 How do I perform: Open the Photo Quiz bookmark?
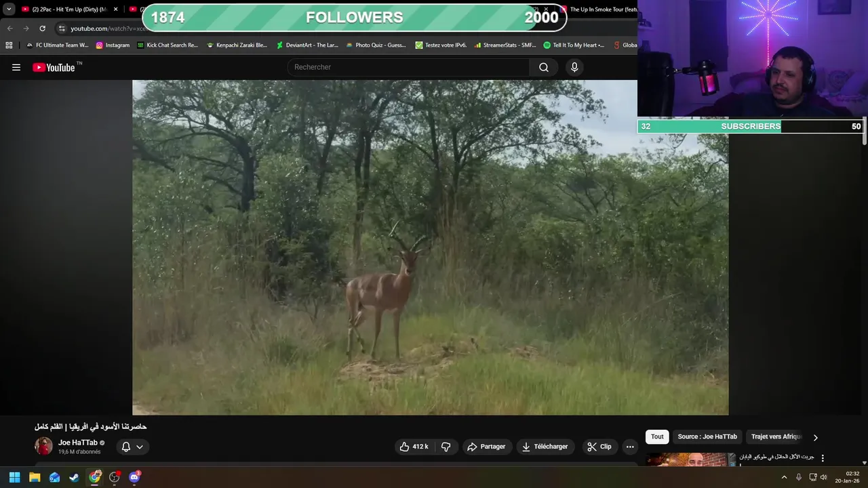pyautogui.click(x=376, y=45)
